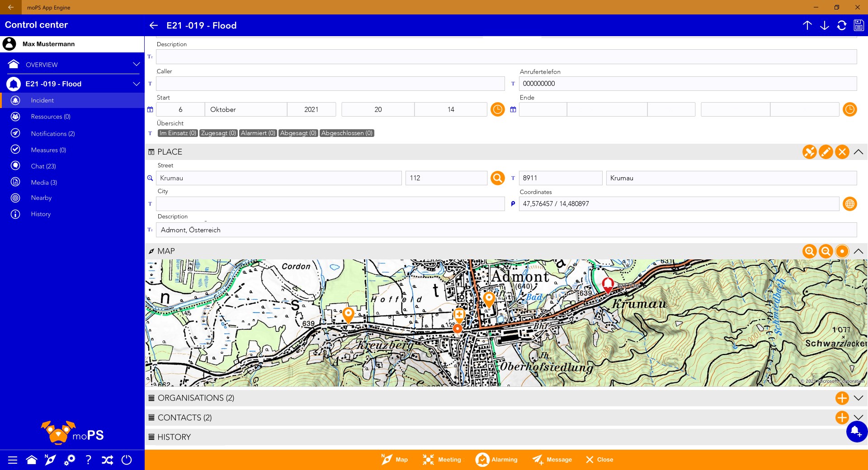Click the floating add-notification bell button
The height and width of the screenshot is (470, 868).
[x=856, y=432]
